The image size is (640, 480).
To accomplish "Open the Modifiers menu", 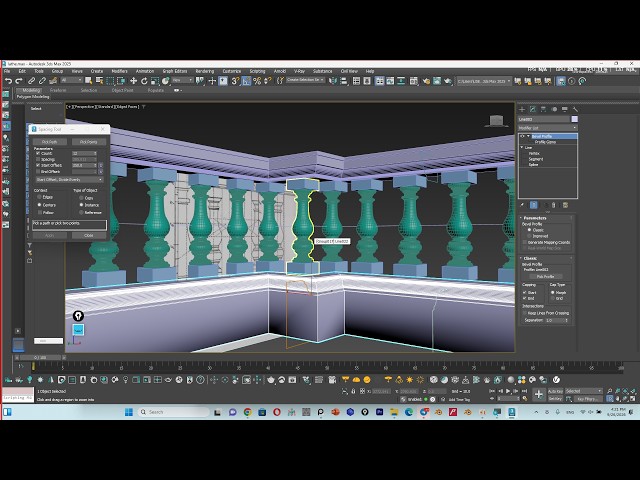I will pyautogui.click(x=120, y=71).
